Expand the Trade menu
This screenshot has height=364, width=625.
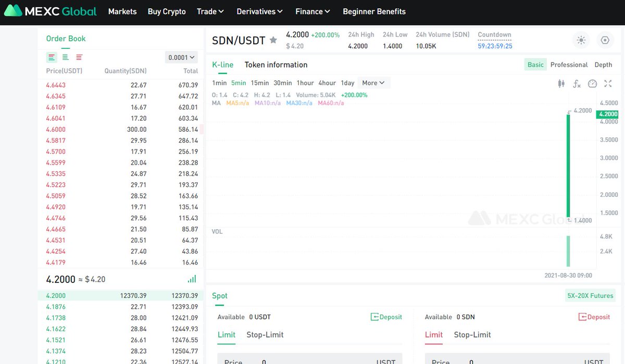(210, 11)
